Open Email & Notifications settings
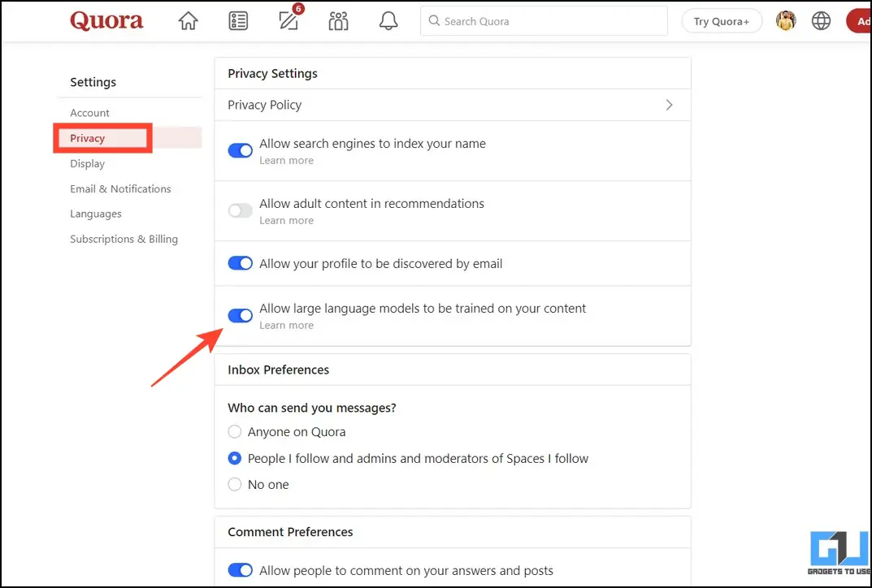The image size is (872, 588). (120, 189)
